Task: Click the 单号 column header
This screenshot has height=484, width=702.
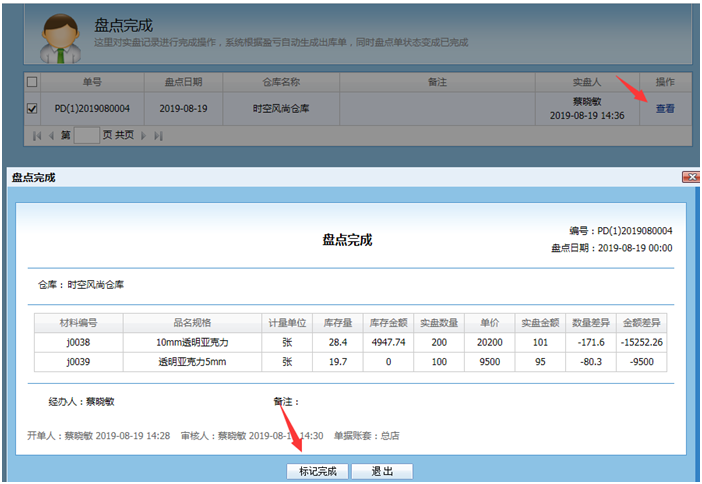Action: (x=92, y=82)
